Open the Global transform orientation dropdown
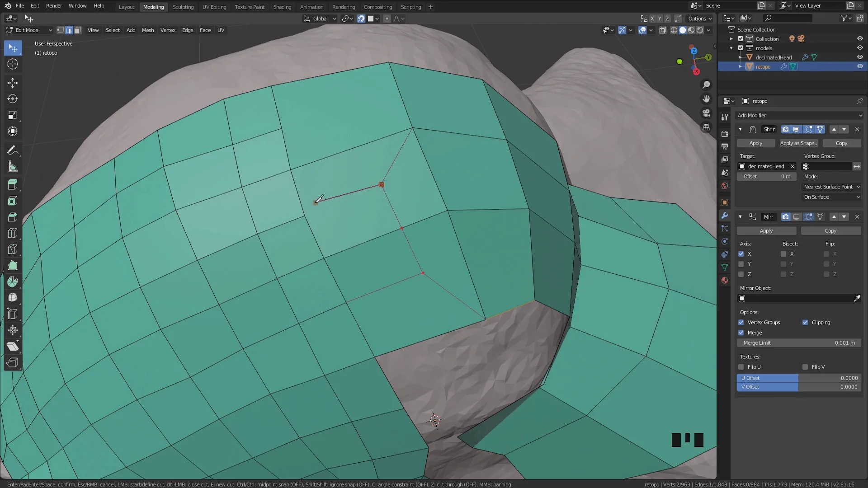Screen dimensions: 868x488 tap(320, 19)
